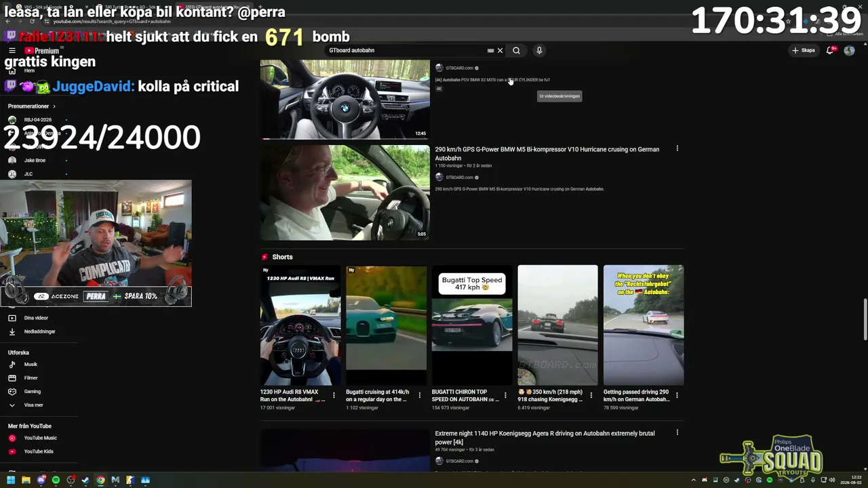Click the magnifier search button
This screenshot has height=488, width=868.
point(516,50)
